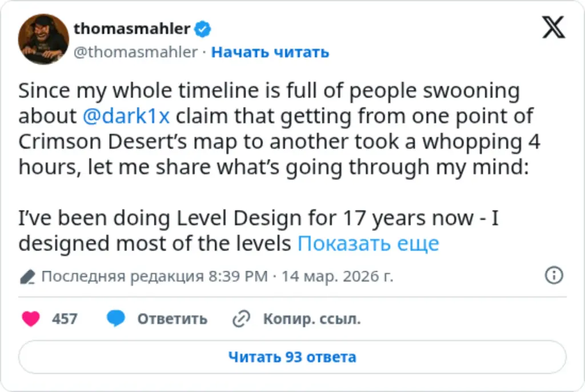Click the pencil edit icon near the timestamp
The height and width of the screenshot is (392, 585).
(x=28, y=276)
